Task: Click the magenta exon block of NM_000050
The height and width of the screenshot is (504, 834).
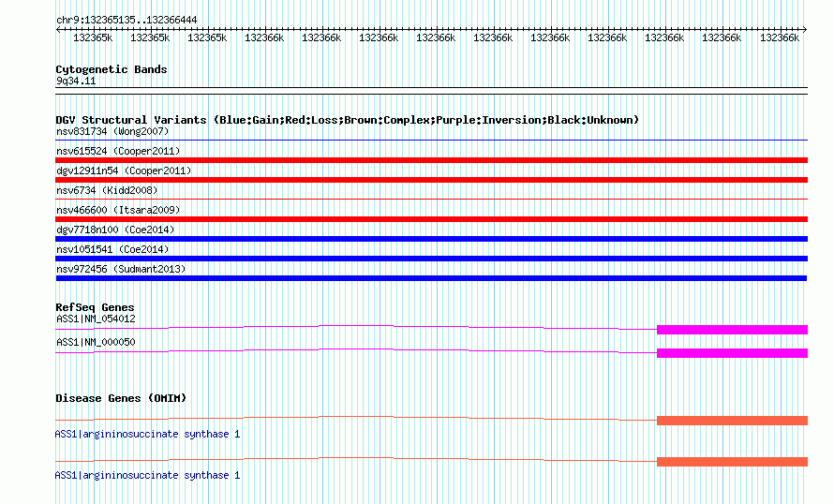Action: 733,353
